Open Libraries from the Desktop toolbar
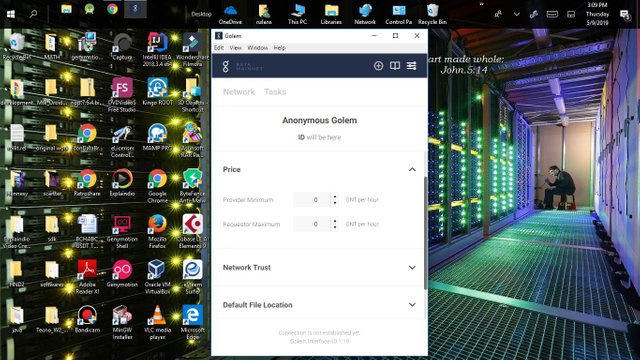640x360 pixels. 331,14
